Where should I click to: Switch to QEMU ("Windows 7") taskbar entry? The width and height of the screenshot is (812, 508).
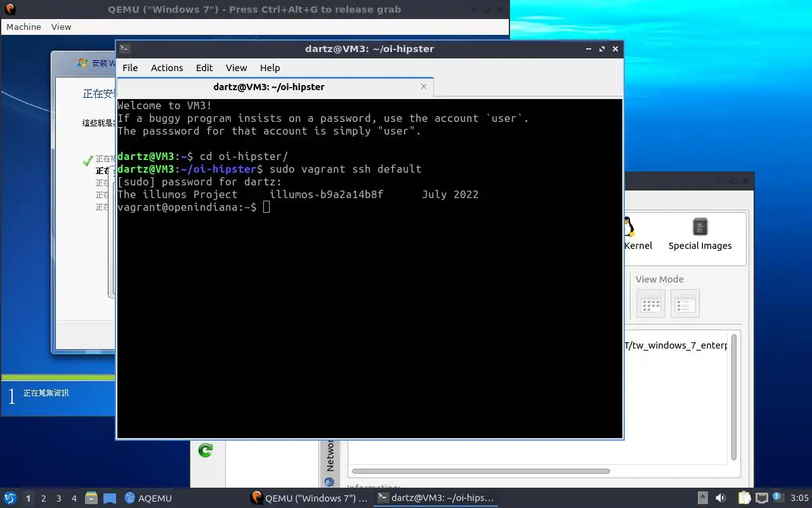pyautogui.click(x=310, y=498)
